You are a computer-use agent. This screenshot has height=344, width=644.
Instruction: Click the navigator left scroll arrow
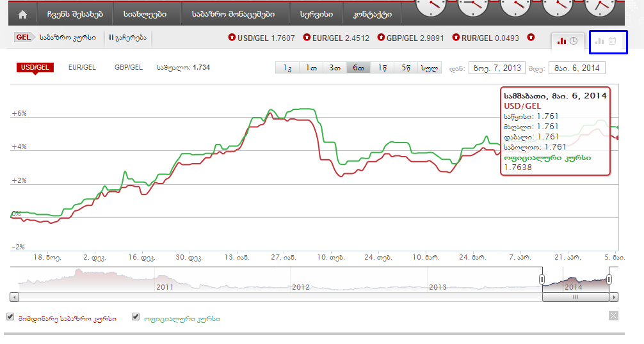click(x=14, y=297)
